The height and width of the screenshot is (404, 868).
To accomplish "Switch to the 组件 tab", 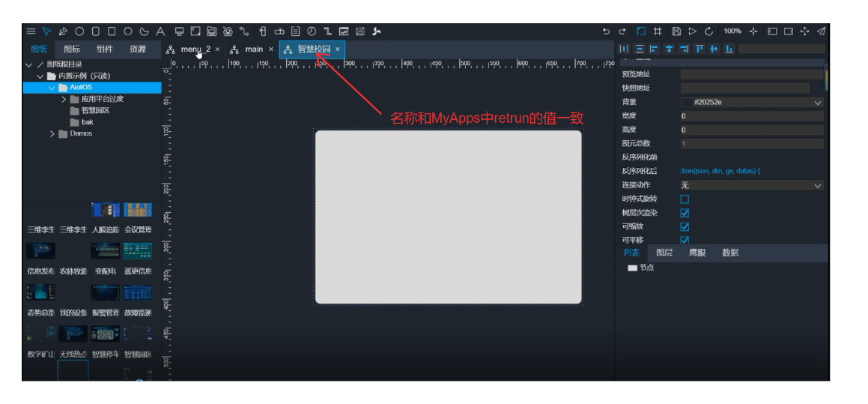I will 105,49.
